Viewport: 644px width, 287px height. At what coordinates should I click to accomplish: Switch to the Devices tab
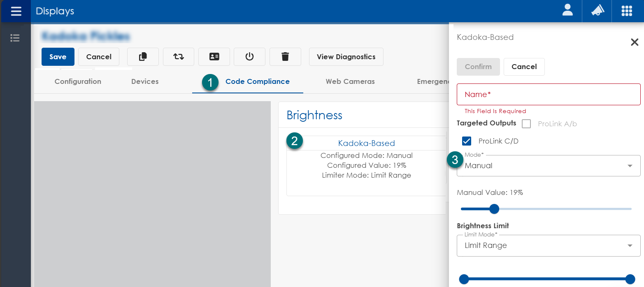[145, 81]
